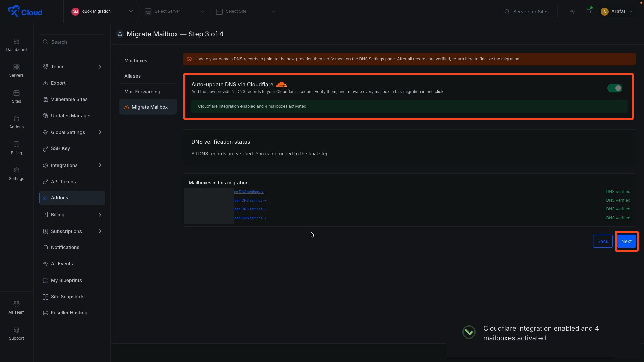Switch to the Aliases tab
This screenshot has height=362, width=644.
click(x=148, y=76)
